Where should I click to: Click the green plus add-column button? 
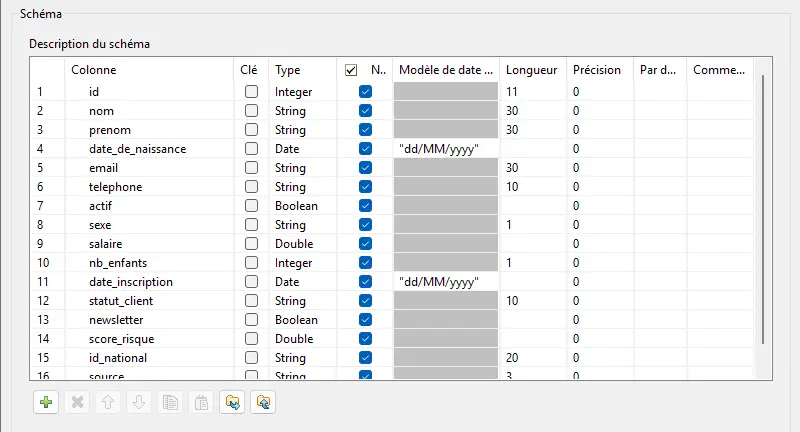45,402
